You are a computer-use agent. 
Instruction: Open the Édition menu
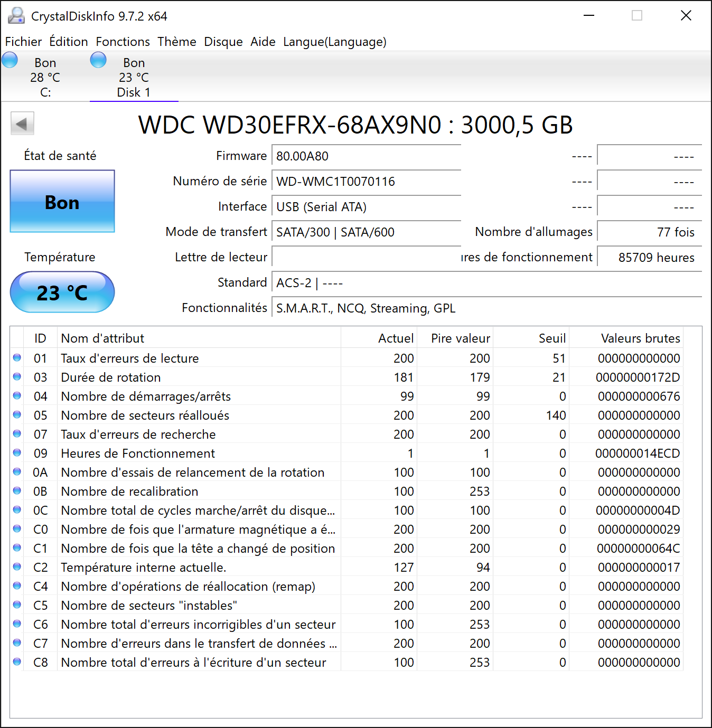coord(69,42)
